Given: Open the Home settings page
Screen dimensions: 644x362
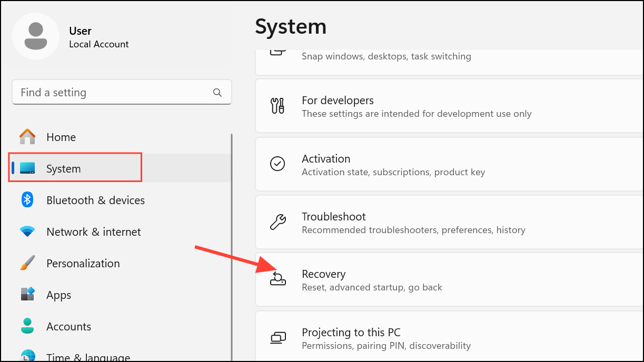Looking at the screenshot, I should tap(61, 136).
